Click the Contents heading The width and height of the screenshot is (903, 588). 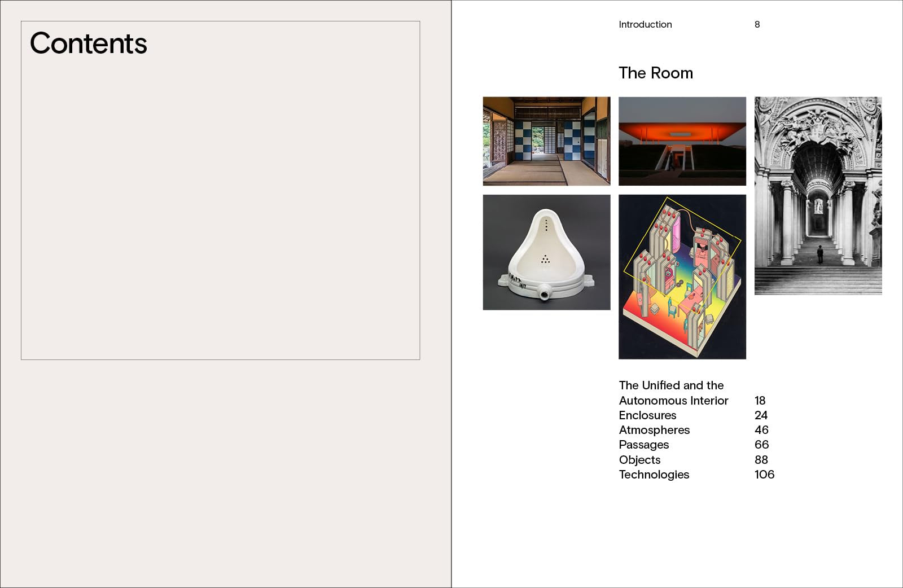click(x=89, y=43)
